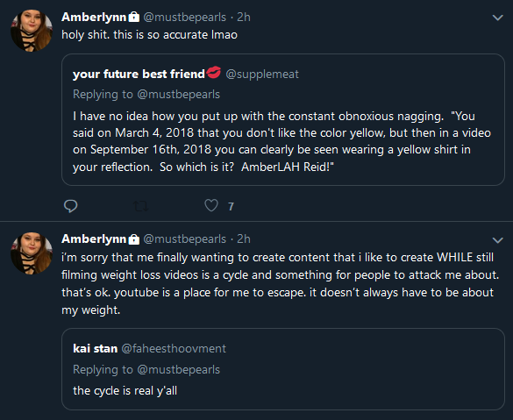This screenshot has height=420, width=513.
Task: Click @mustbepearls in second 'Replying to' line
Action: (x=179, y=370)
